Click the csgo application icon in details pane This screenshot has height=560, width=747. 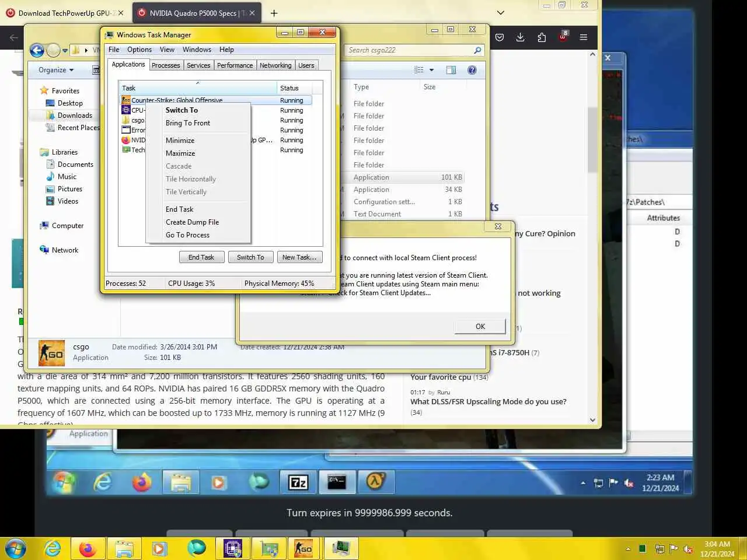[x=51, y=353]
